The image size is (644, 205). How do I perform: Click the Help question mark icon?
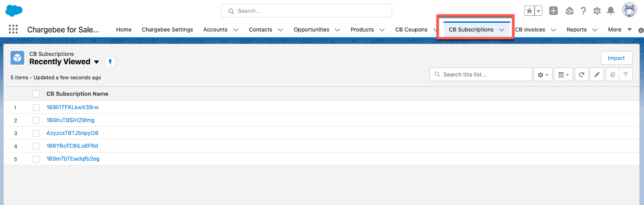coord(583,11)
